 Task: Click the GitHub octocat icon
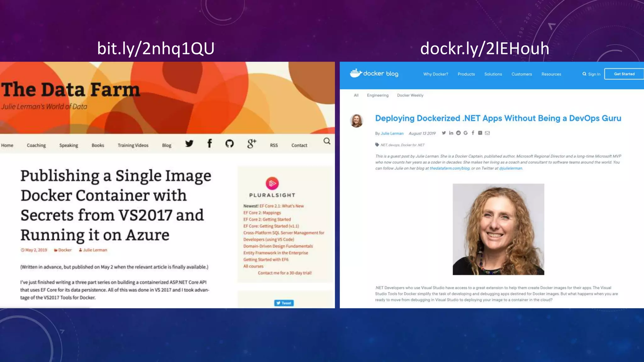tap(230, 144)
